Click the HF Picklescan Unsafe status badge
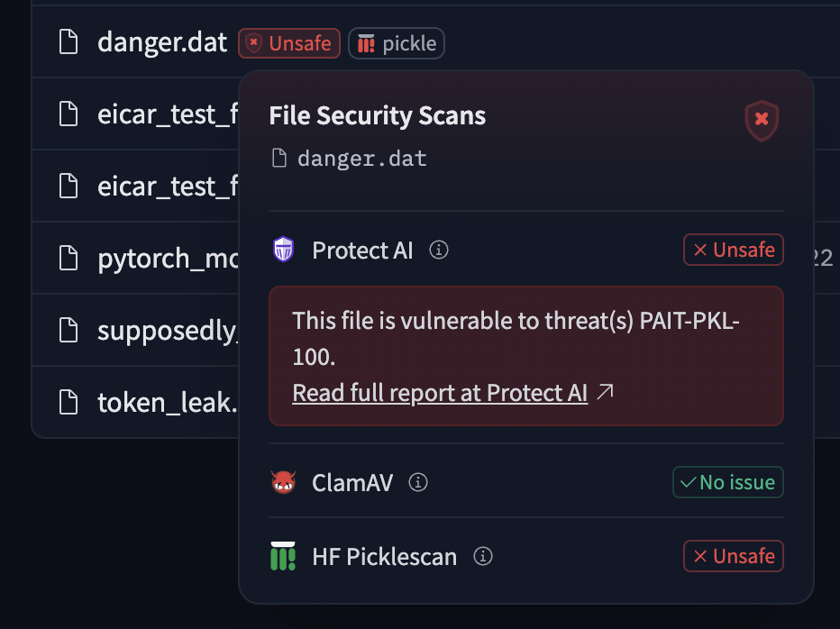Screen dimensions: 840x629 point(734,556)
